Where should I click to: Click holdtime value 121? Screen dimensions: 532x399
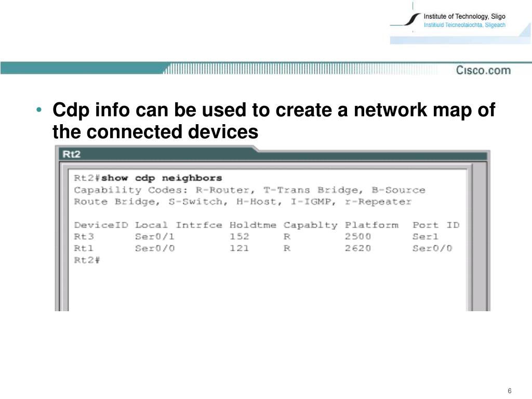coord(240,248)
